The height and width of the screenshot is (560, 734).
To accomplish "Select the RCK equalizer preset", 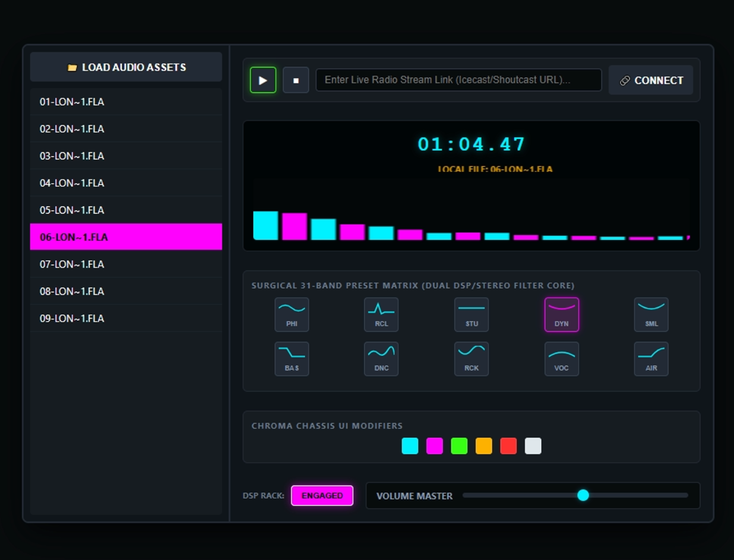I will [x=472, y=359].
